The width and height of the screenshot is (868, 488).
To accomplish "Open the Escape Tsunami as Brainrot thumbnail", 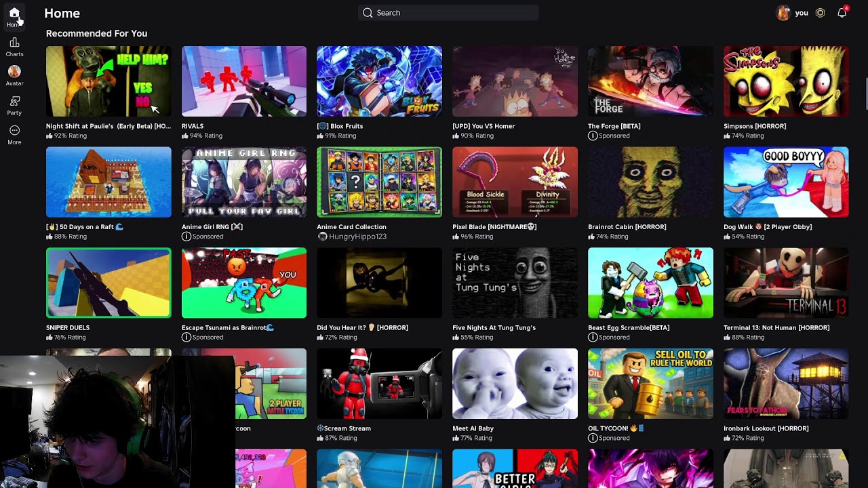I will click(244, 283).
